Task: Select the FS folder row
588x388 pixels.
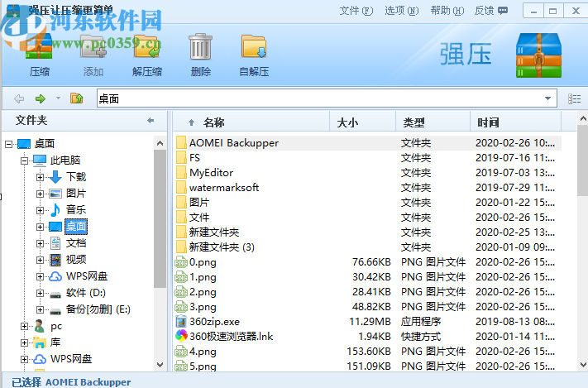Action: point(367,158)
